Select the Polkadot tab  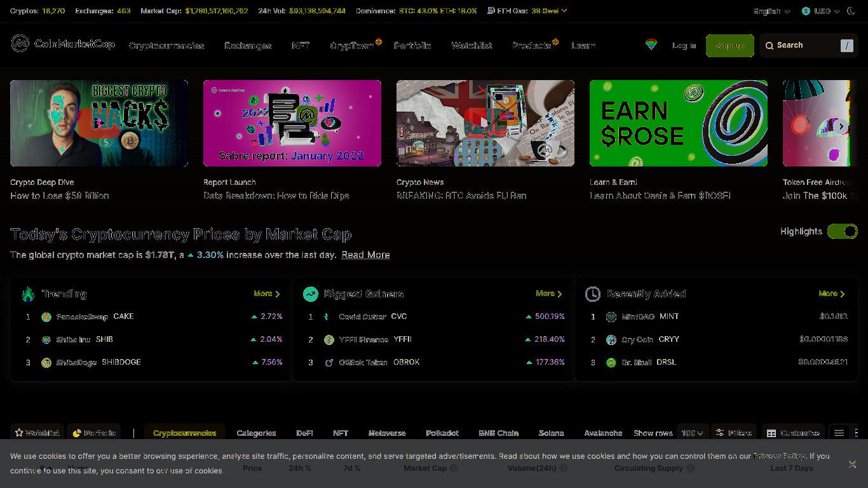tap(442, 433)
